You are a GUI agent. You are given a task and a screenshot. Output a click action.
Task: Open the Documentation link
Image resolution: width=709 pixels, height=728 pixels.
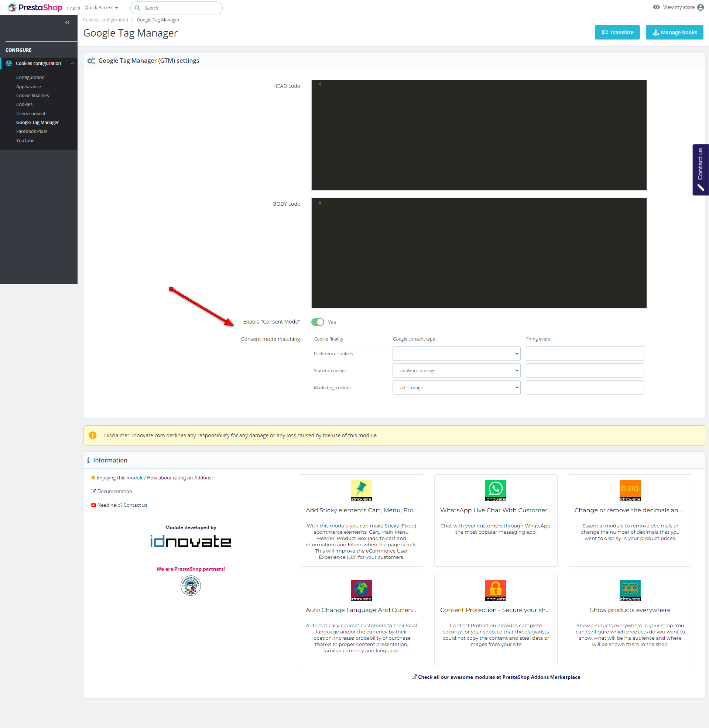(114, 492)
